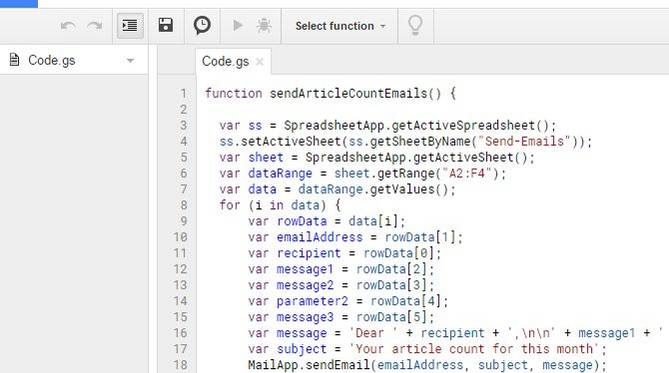Run the script with play icon
669x373 pixels.
[238, 26]
